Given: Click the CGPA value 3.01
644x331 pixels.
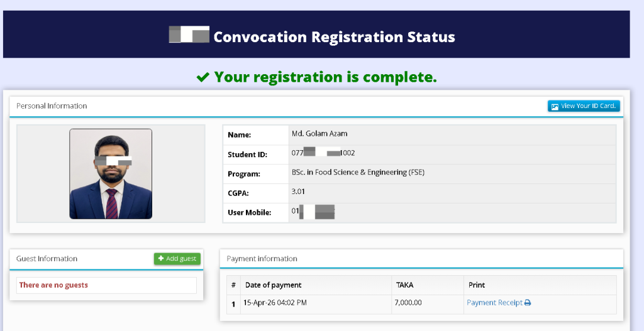Looking at the screenshot, I should coord(298,192).
